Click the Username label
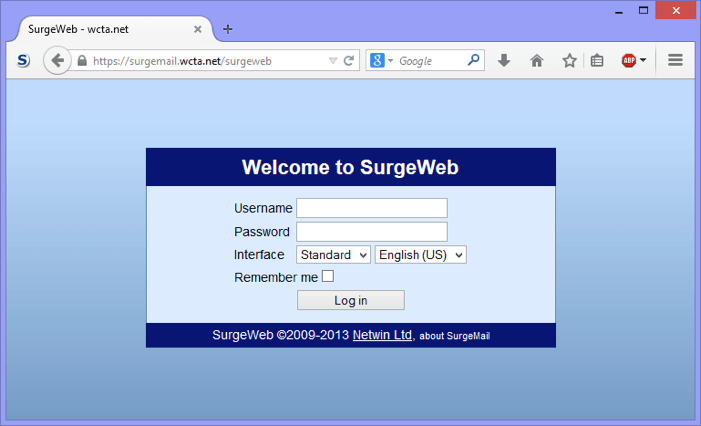701x426 pixels. point(263,208)
